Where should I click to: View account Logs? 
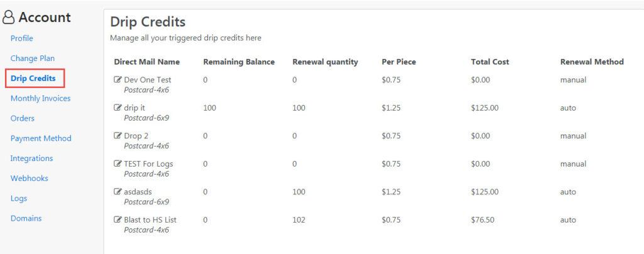[18, 199]
